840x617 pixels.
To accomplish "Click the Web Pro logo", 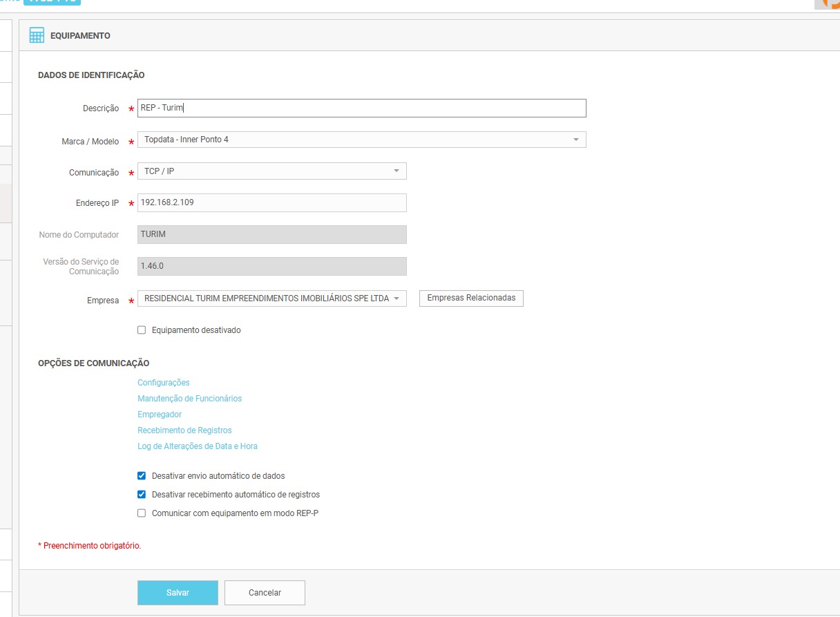I will (52, 2).
